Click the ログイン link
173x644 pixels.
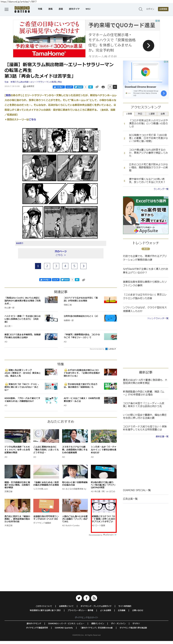click(150, 9)
